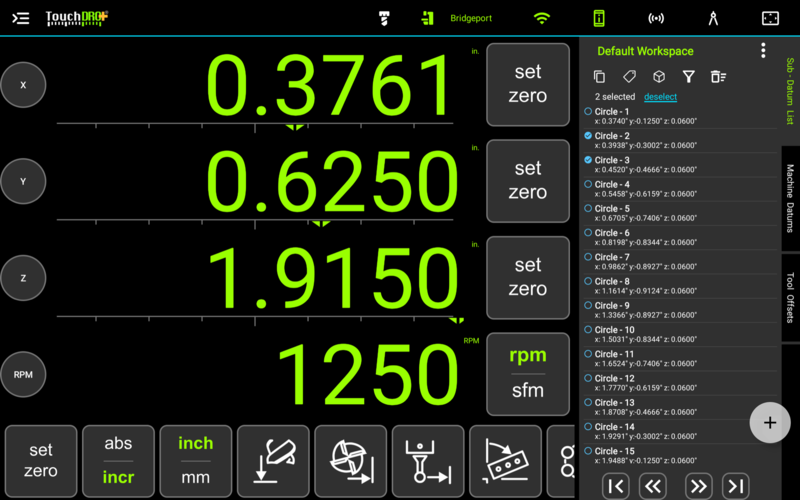
Task: Jump to last point in list
Action: tap(736, 486)
